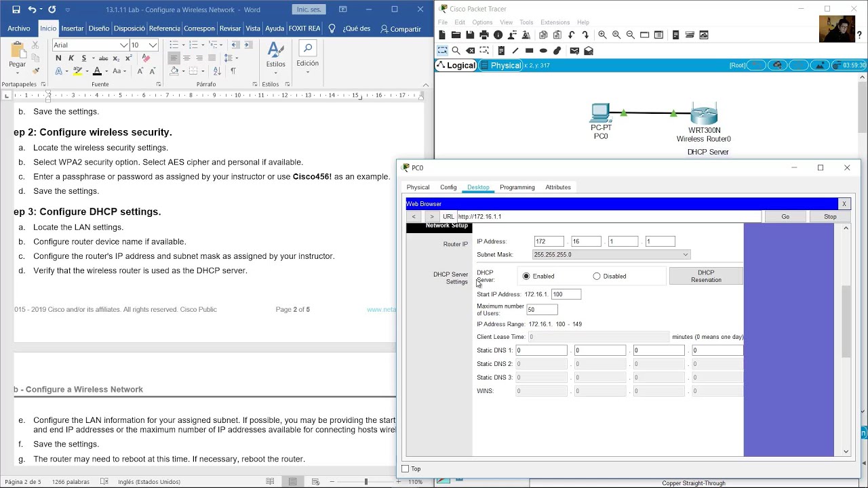
Task: Click the Maximum number of Users field
Action: pos(542,310)
